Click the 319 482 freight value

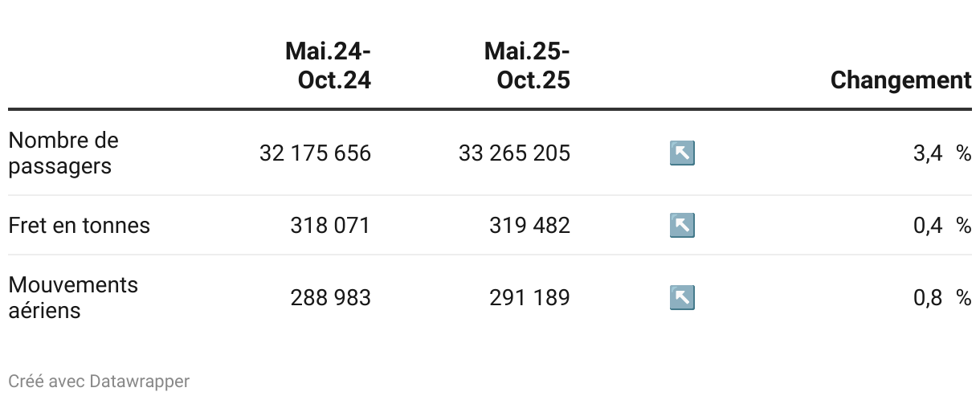tap(529, 226)
